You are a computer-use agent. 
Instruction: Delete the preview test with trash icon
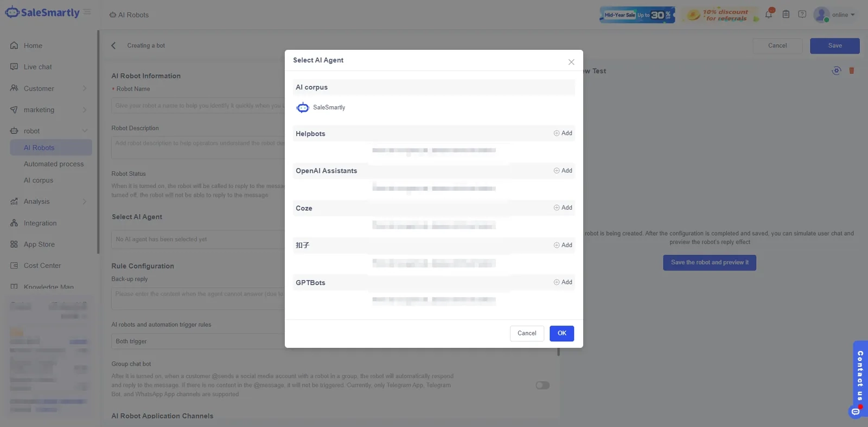tap(851, 70)
